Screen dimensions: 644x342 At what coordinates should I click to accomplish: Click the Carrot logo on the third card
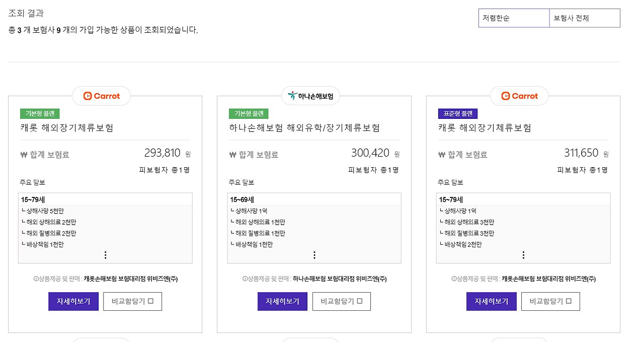[519, 95]
